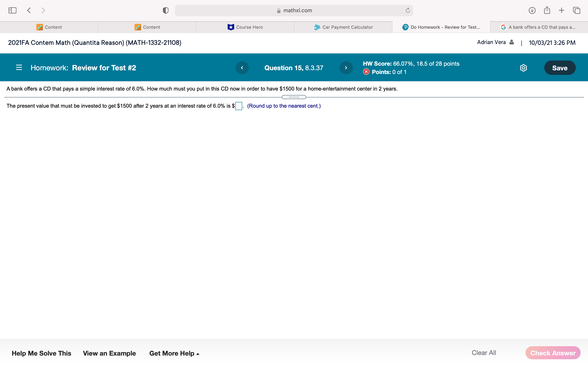This screenshot has height=367, width=588.
Task: Show the tab overview icon
Action: click(x=577, y=10)
